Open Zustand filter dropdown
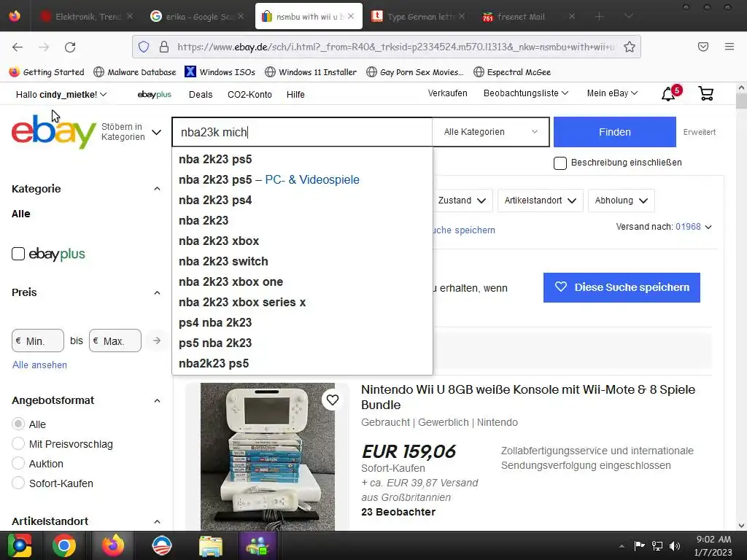The image size is (747, 560). [x=462, y=201]
